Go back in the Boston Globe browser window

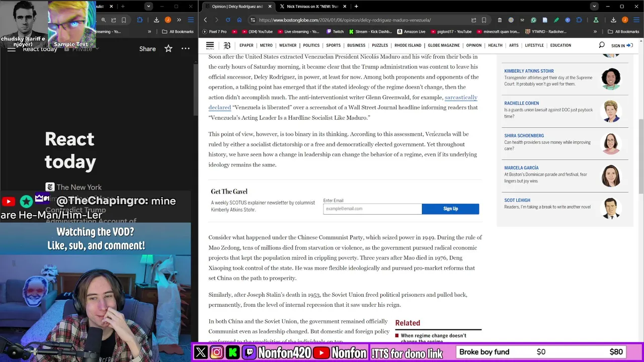coord(205,20)
